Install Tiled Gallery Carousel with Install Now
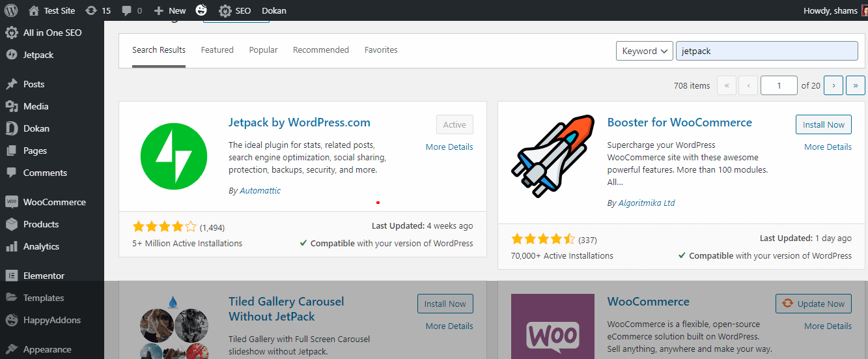This screenshot has height=359, width=868. (445, 304)
